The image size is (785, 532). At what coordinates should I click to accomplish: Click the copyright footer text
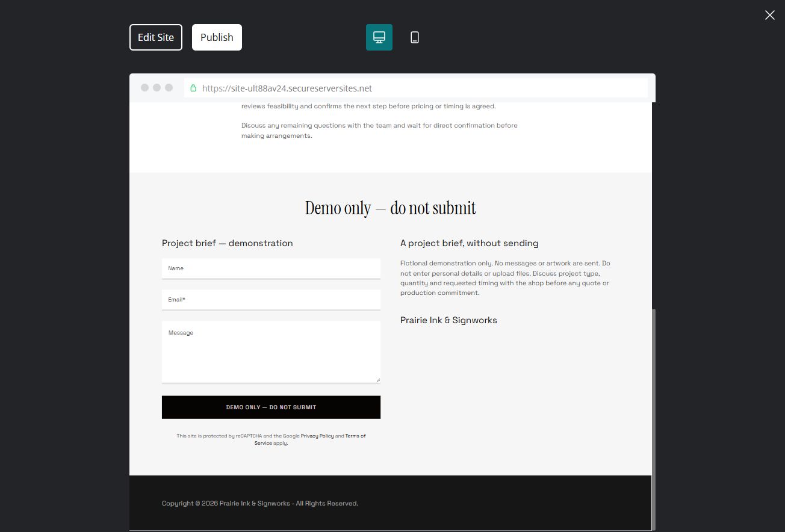coord(260,503)
